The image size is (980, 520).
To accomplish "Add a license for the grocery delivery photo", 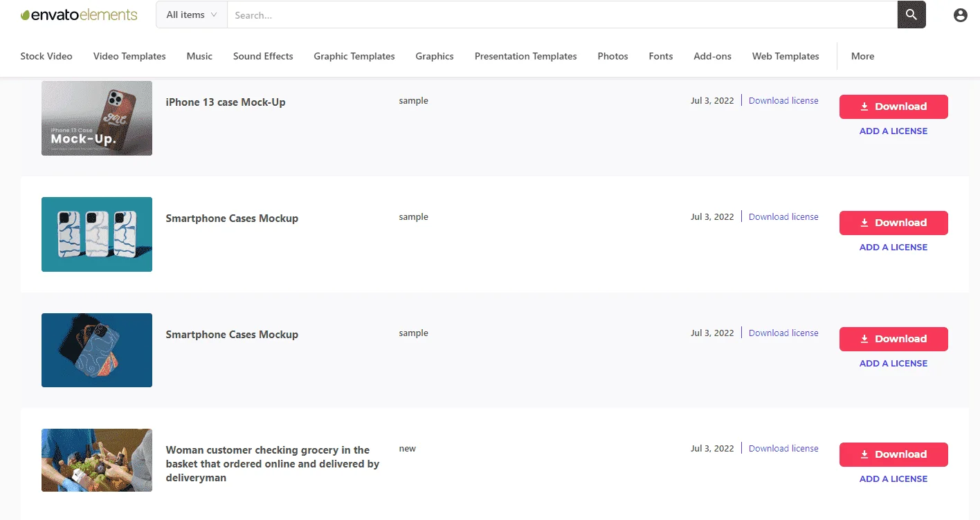I will [x=893, y=479].
